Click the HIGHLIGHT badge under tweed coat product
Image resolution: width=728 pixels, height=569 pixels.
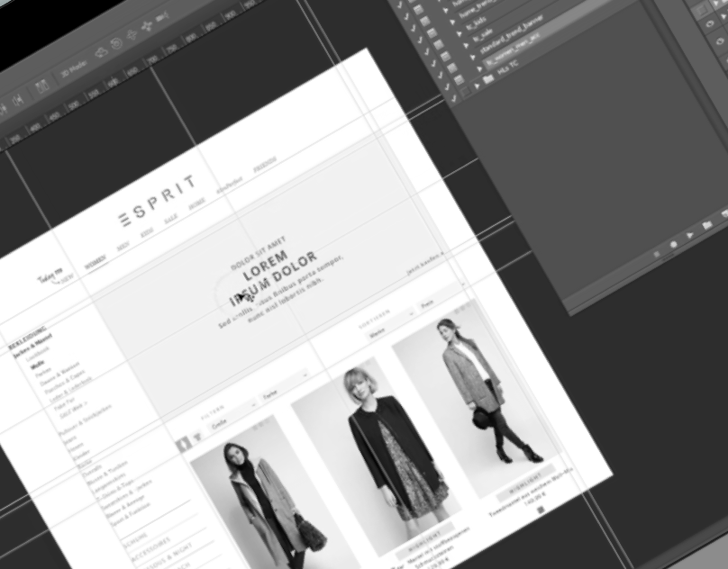(x=526, y=482)
